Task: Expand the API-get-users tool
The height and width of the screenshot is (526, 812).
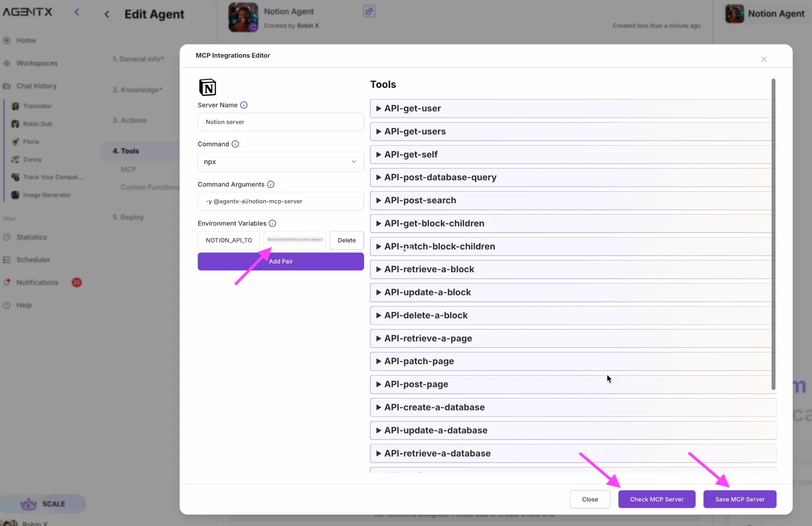Action: (573, 132)
